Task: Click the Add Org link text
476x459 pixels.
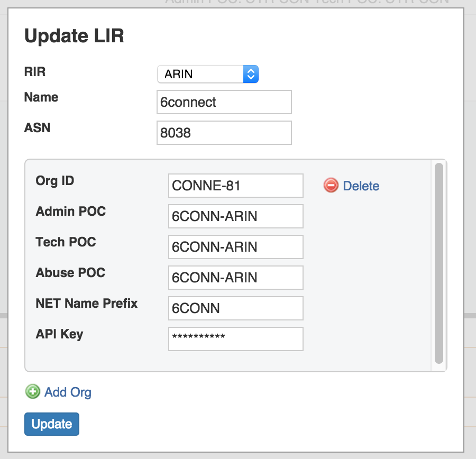Action: (x=68, y=392)
